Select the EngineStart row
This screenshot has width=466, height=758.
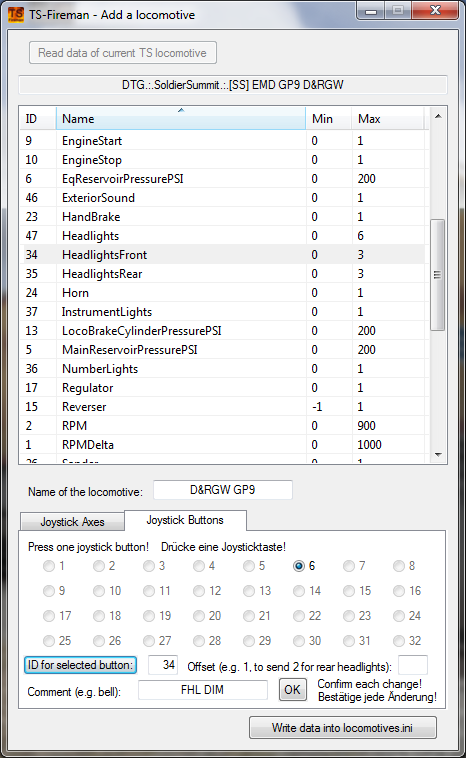tap(224, 141)
